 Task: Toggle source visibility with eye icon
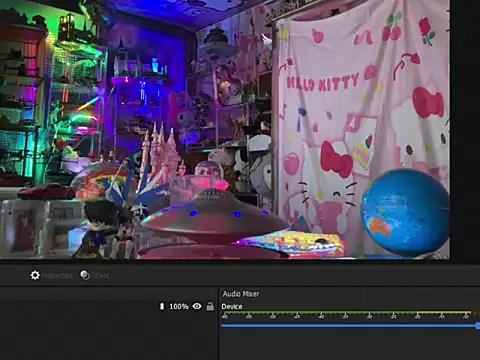(197, 306)
